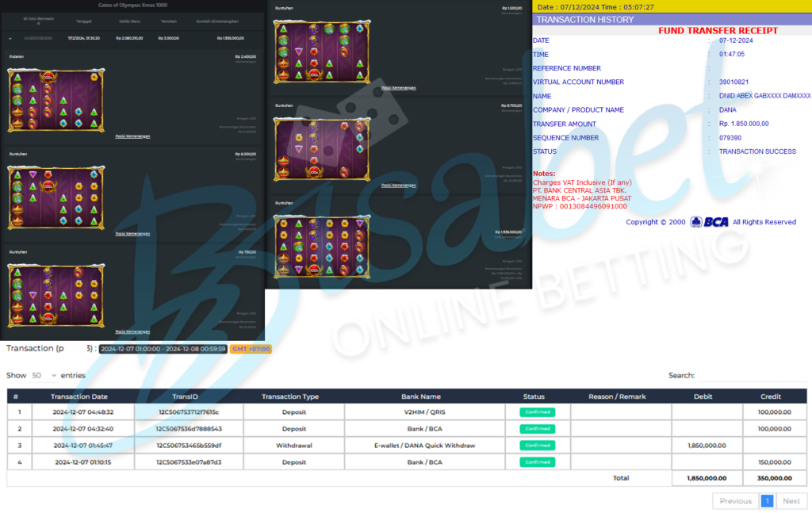Click the Taruhan Rp 3.000,00 value
This screenshot has width=812, height=513.
tap(169, 38)
